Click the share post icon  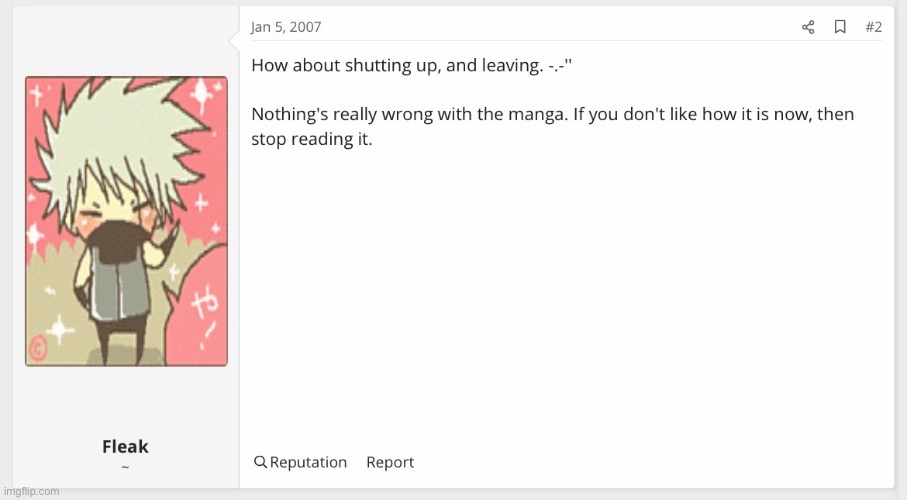(x=808, y=27)
